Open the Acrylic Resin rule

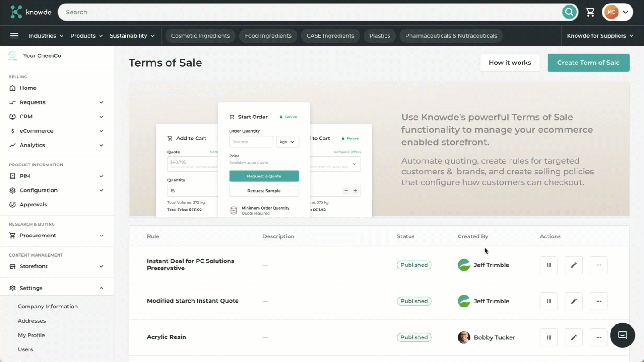click(x=167, y=337)
